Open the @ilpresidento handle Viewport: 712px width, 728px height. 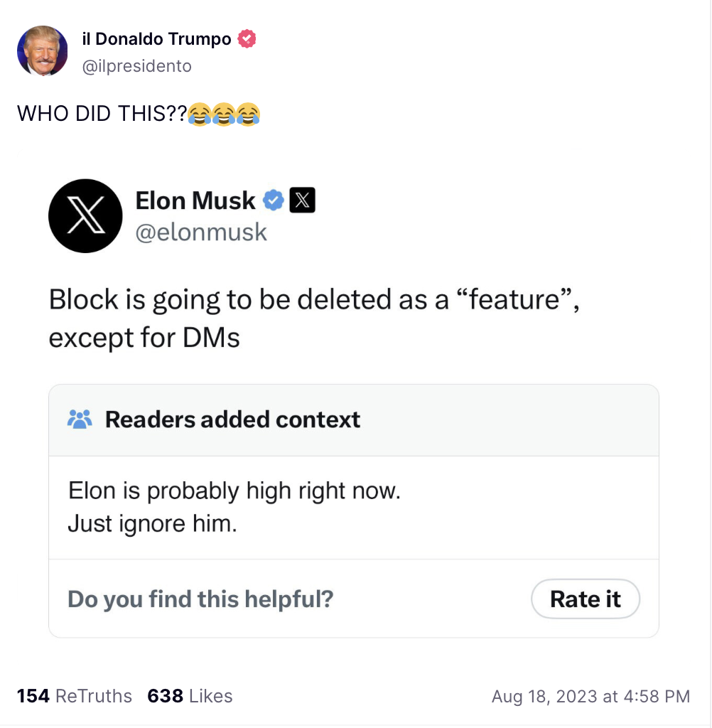[x=137, y=66]
